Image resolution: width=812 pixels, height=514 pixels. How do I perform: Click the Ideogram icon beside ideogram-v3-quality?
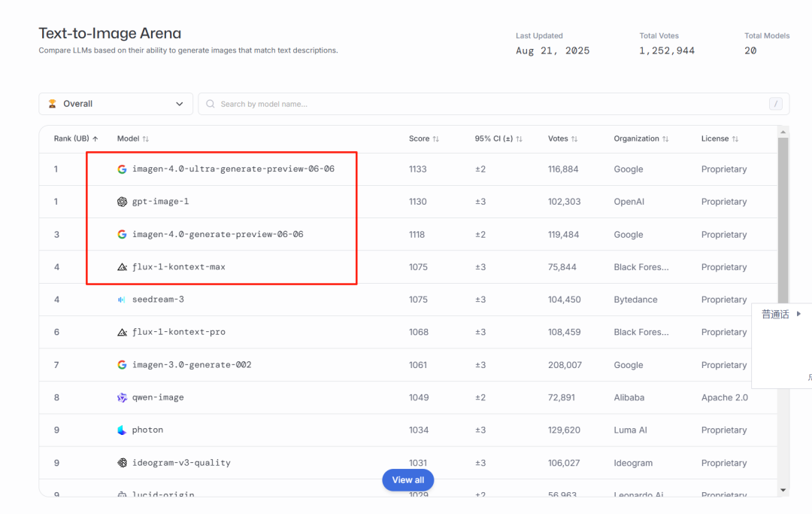[122, 463]
